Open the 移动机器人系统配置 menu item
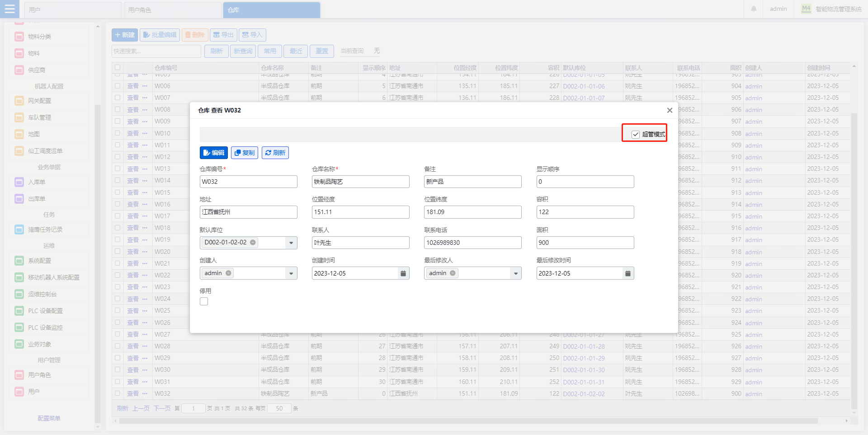868x435 pixels. click(x=49, y=277)
